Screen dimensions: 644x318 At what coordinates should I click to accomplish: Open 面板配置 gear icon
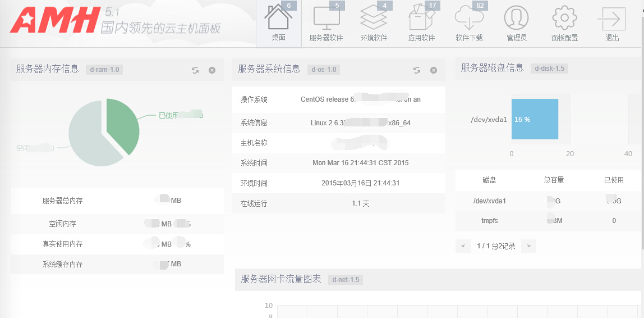click(x=564, y=17)
